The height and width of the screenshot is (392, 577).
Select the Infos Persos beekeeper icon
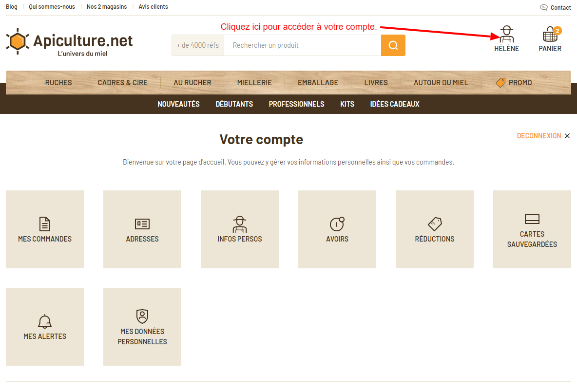(x=240, y=224)
